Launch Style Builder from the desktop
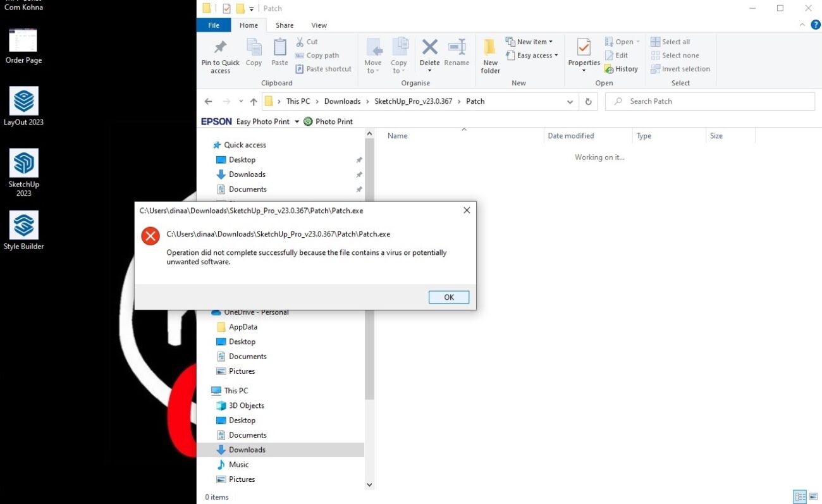This screenshot has height=504, width=822. (23, 230)
